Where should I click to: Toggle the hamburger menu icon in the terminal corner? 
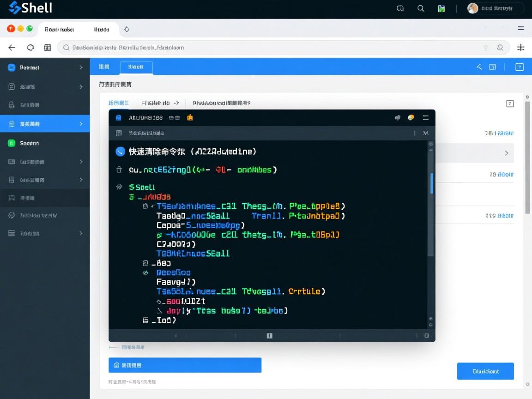tap(425, 118)
